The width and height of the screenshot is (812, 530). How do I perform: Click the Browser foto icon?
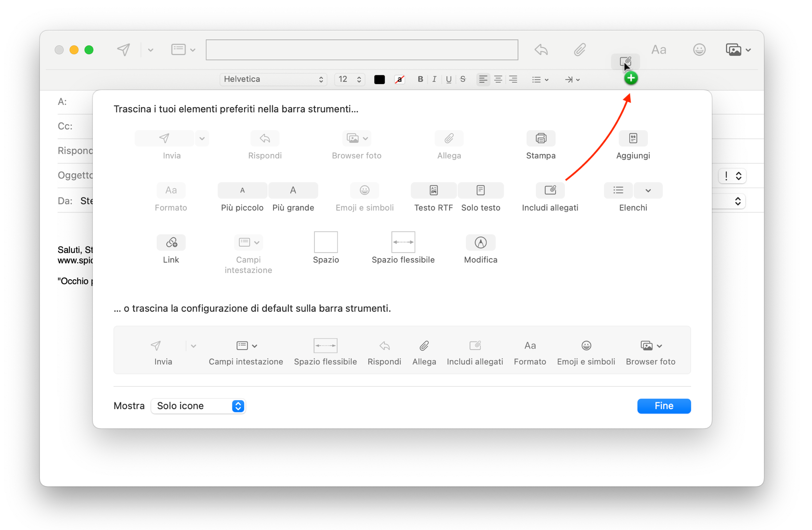(353, 138)
